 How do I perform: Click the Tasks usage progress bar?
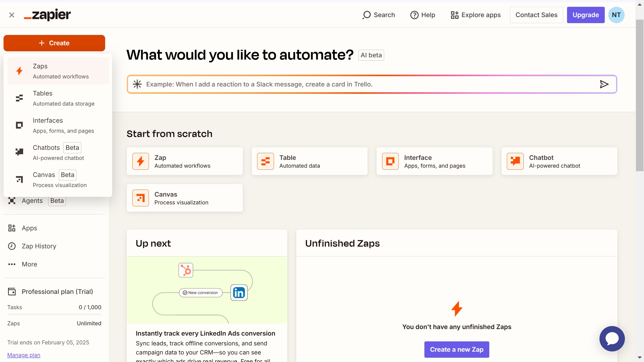coord(54,314)
